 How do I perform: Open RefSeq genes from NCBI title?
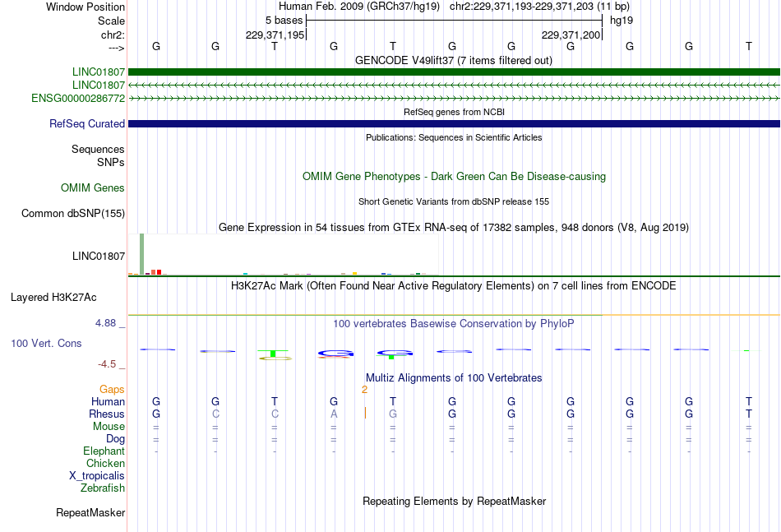coord(454,112)
